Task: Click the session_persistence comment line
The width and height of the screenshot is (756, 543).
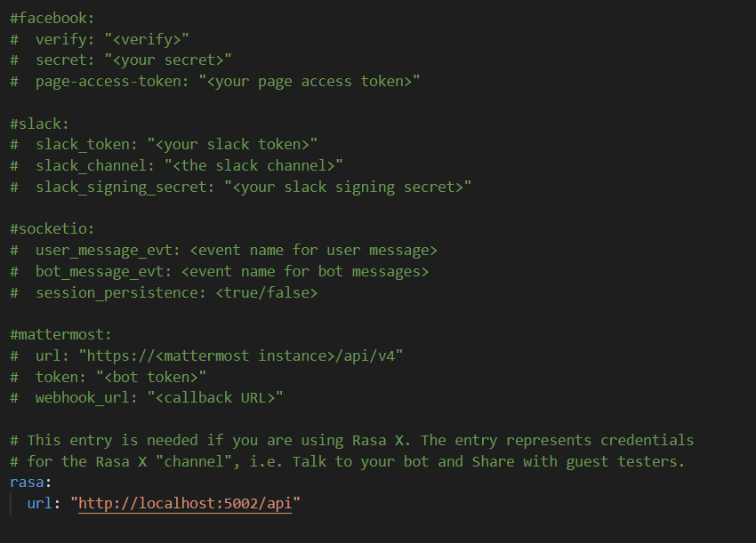Action: (164, 293)
